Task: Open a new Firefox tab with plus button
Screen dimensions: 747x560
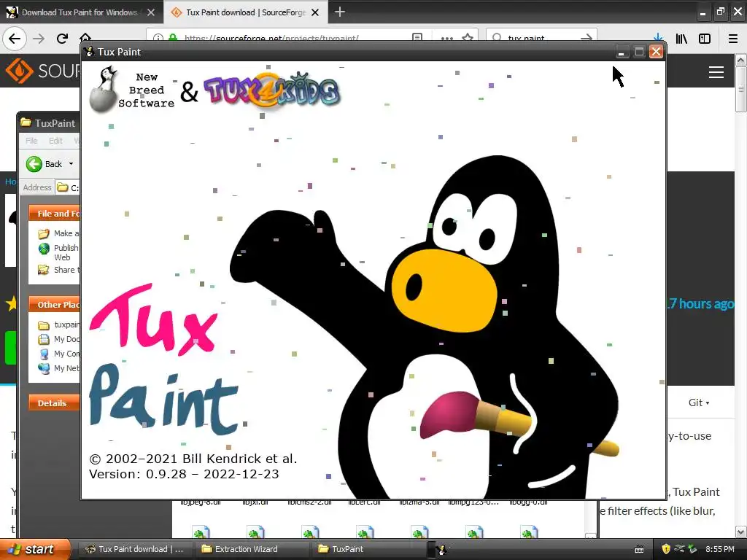Action: [x=340, y=12]
